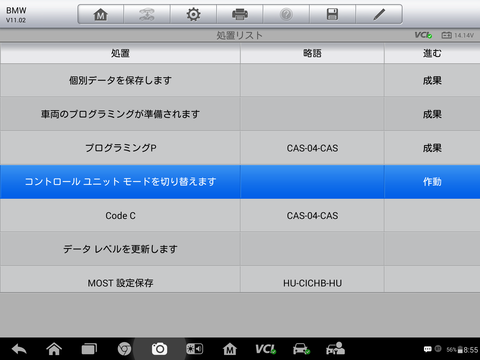Image resolution: width=480 pixels, height=360 pixels.
Task: Open the pencil data logging icon
Action: tap(379, 14)
